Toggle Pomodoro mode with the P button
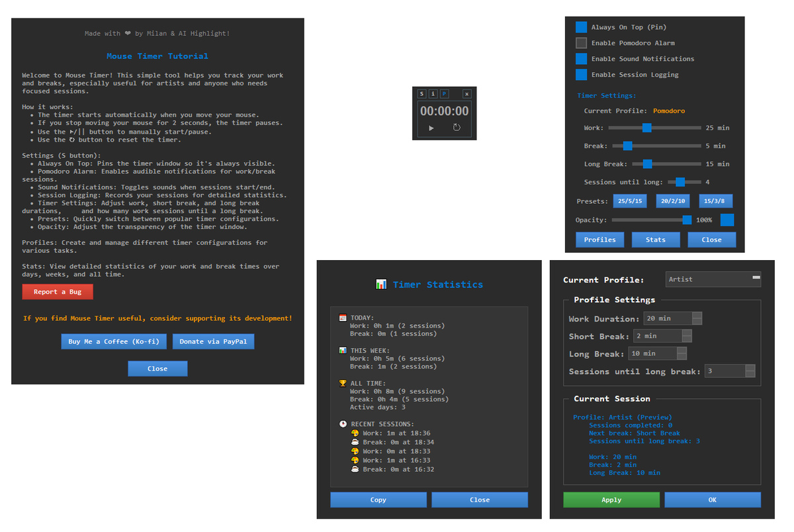 (x=445, y=94)
